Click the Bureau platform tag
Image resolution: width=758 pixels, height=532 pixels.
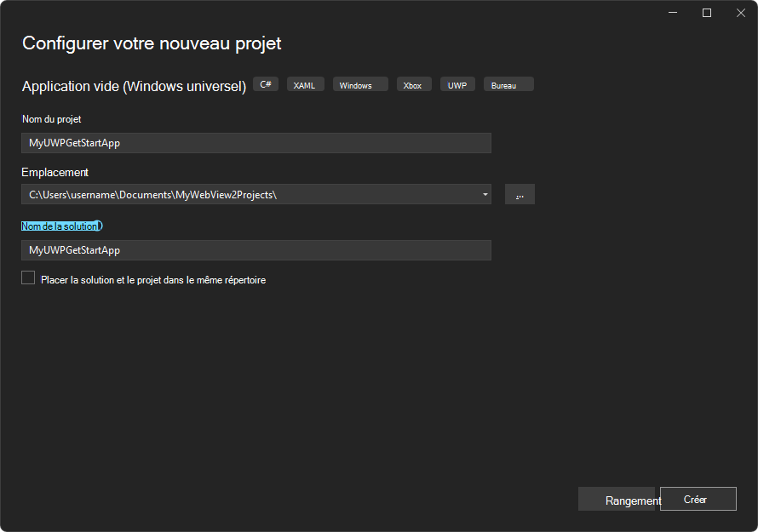pyautogui.click(x=508, y=84)
